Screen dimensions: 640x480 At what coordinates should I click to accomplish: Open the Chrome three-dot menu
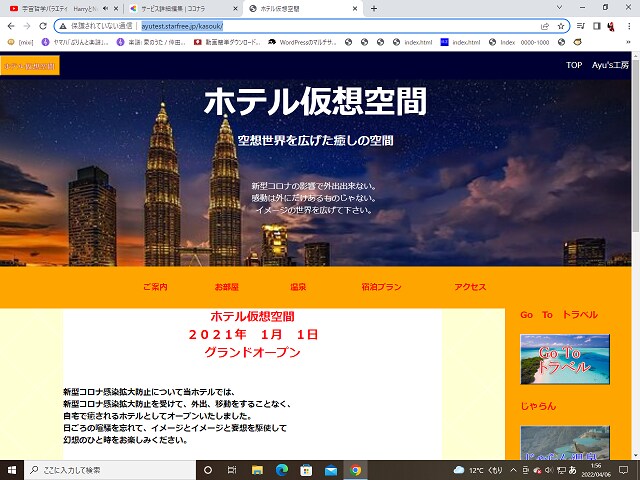pos(629,26)
